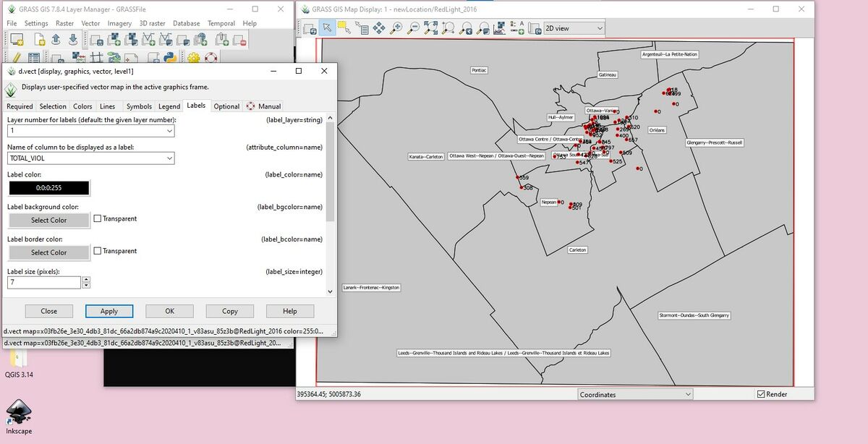The height and width of the screenshot is (444, 868).
Task: Open the help life-ring icon
Action: pos(211,58)
